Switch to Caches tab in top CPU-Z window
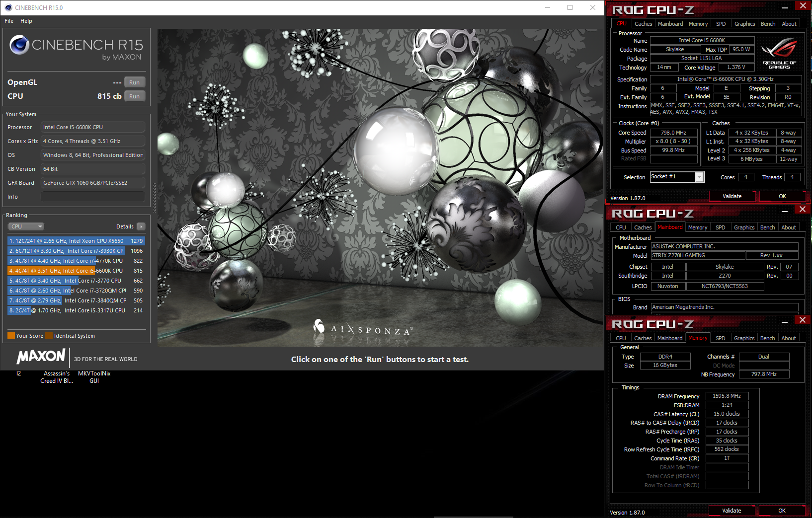The image size is (812, 518). coord(643,24)
